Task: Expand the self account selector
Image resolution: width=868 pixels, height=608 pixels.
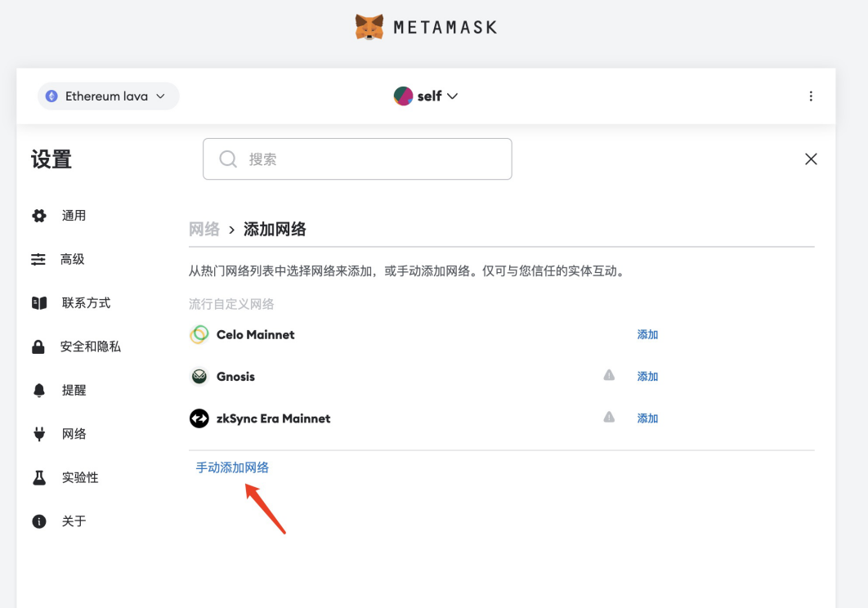Action: pyautogui.click(x=426, y=96)
